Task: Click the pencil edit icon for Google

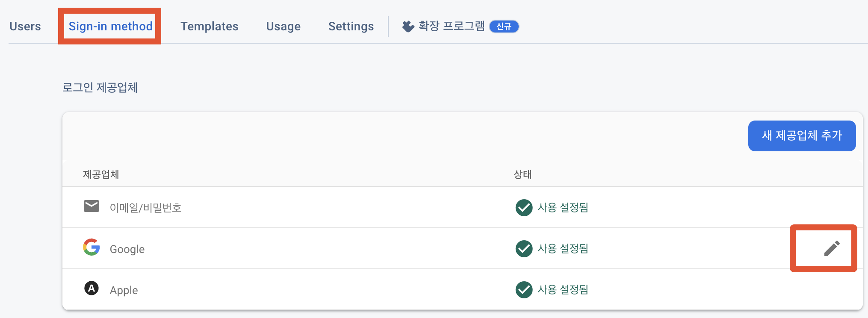Action: pos(832,248)
